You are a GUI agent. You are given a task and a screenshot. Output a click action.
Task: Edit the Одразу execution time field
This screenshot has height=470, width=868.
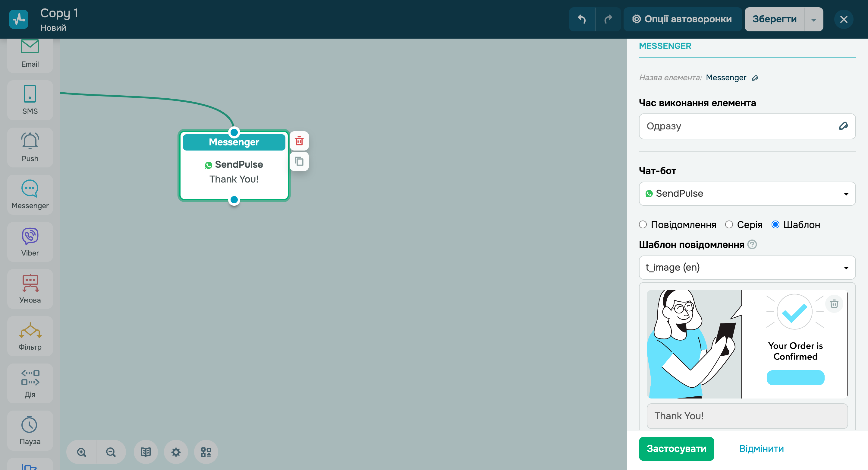point(843,126)
